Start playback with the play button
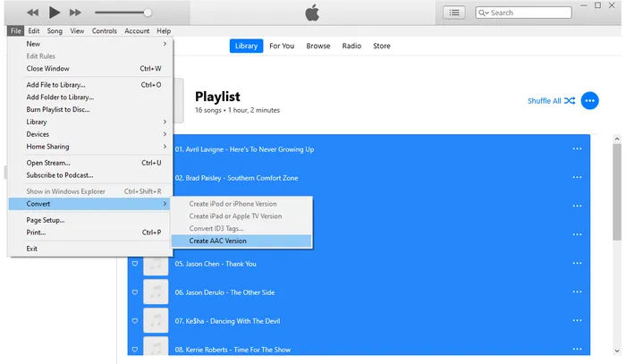The height and width of the screenshot is (364, 626). point(55,13)
